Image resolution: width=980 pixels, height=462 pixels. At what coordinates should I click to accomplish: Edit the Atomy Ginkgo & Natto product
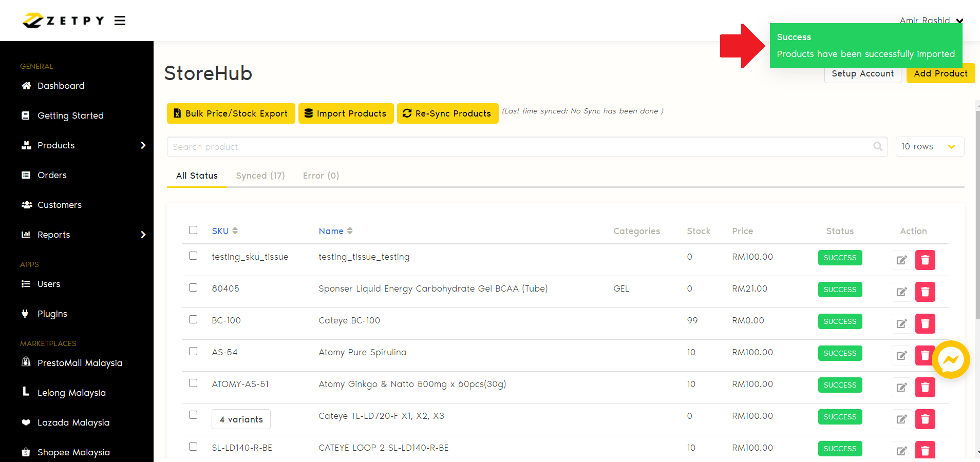[x=901, y=387]
